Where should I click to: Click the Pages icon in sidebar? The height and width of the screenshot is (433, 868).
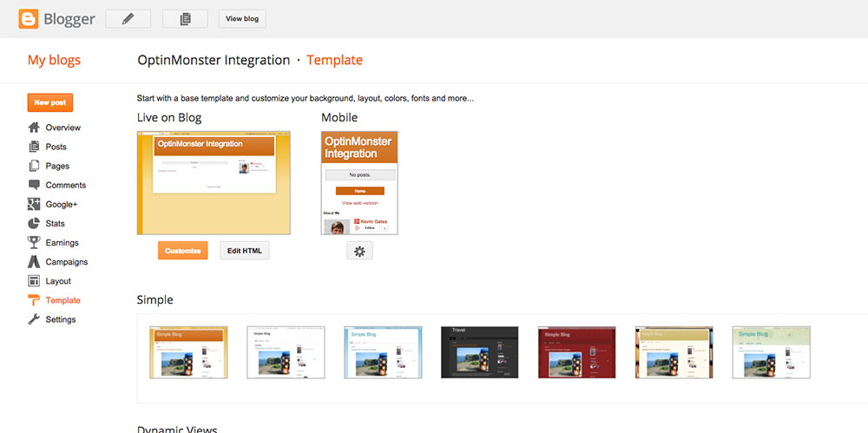(34, 166)
